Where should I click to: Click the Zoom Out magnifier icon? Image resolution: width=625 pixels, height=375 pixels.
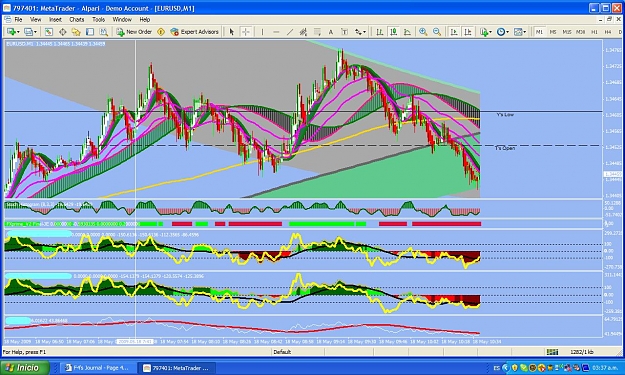437,32
